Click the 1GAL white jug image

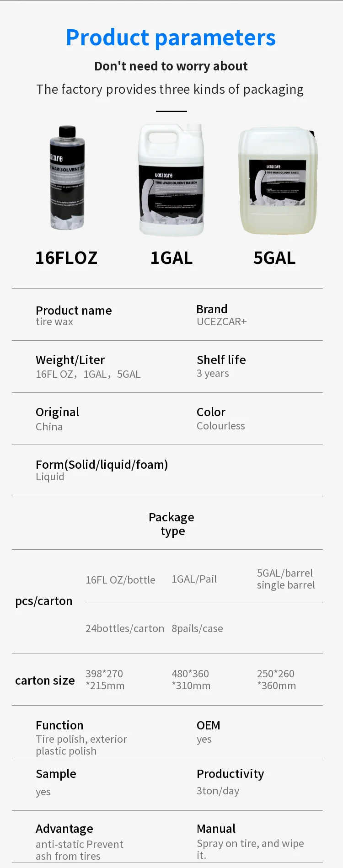point(171,180)
